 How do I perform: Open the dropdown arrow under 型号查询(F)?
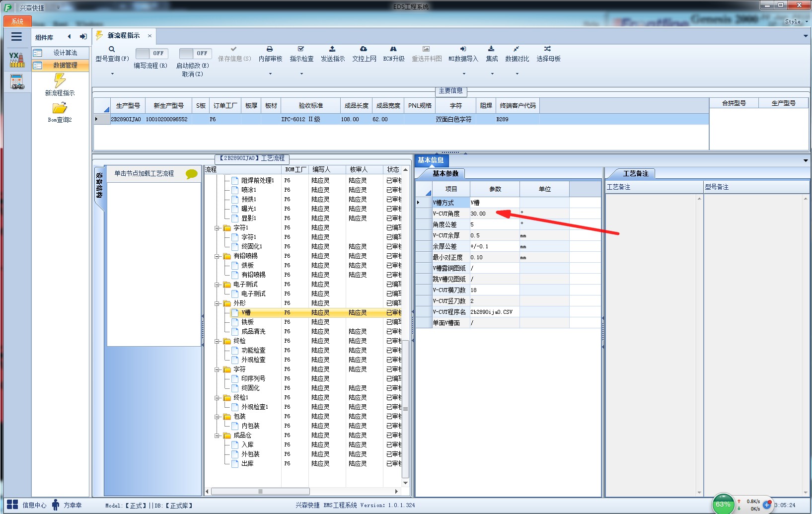click(112, 74)
